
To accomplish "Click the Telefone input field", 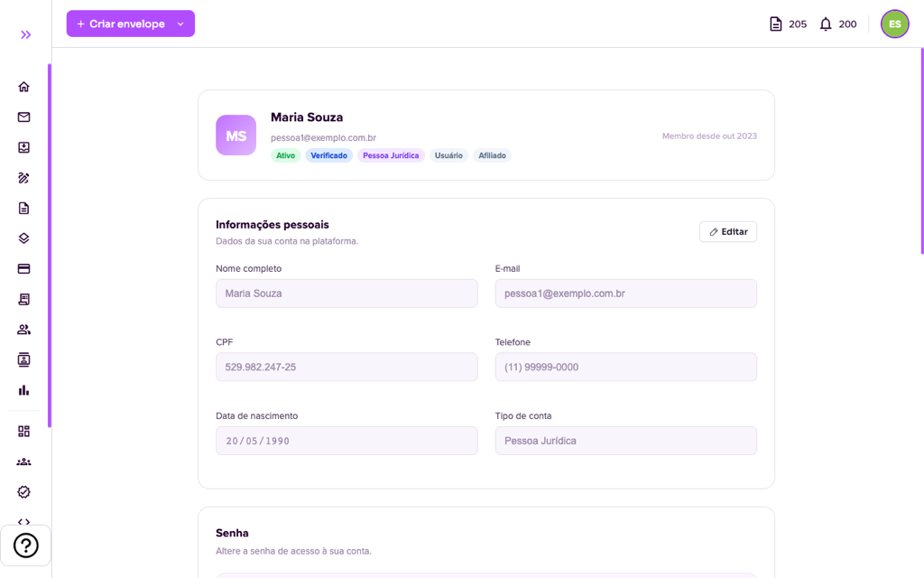I will tap(626, 367).
